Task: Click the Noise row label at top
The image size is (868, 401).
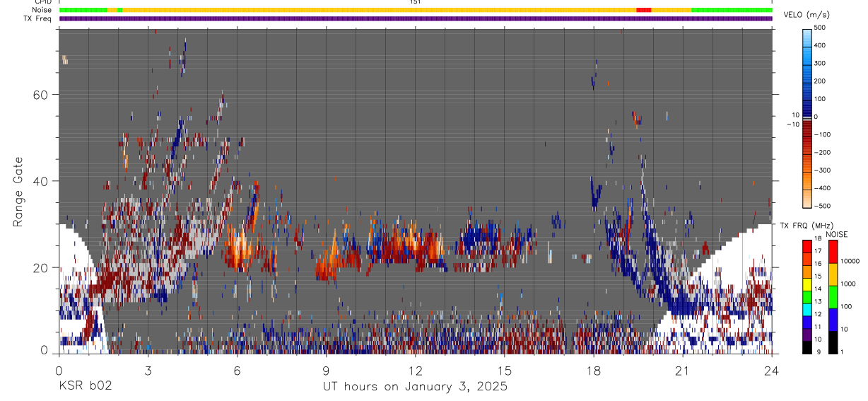Action: coord(43,10)
